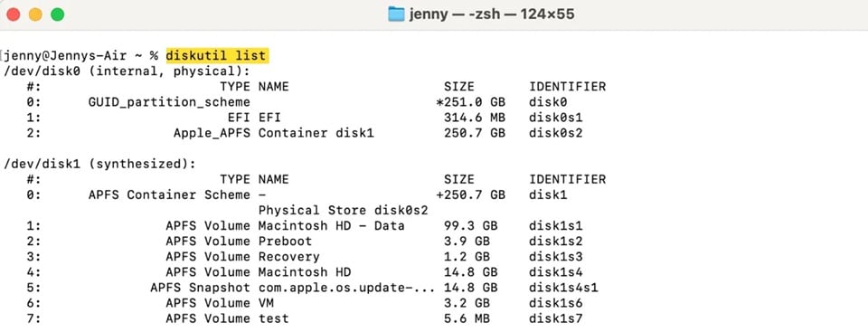Click the "250.7 GB" size of disk0s2
This screenshot has height=332, width=868.
(475, 134)
